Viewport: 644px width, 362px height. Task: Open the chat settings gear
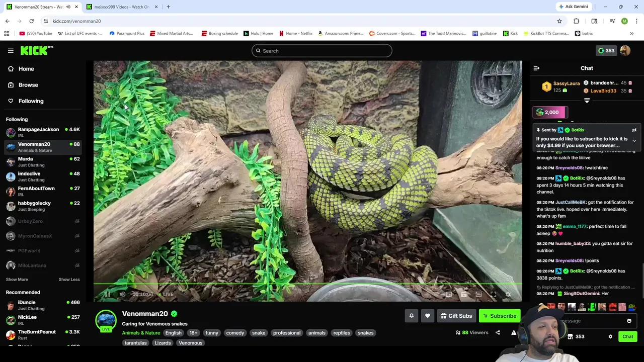click(x=610, y=337)
